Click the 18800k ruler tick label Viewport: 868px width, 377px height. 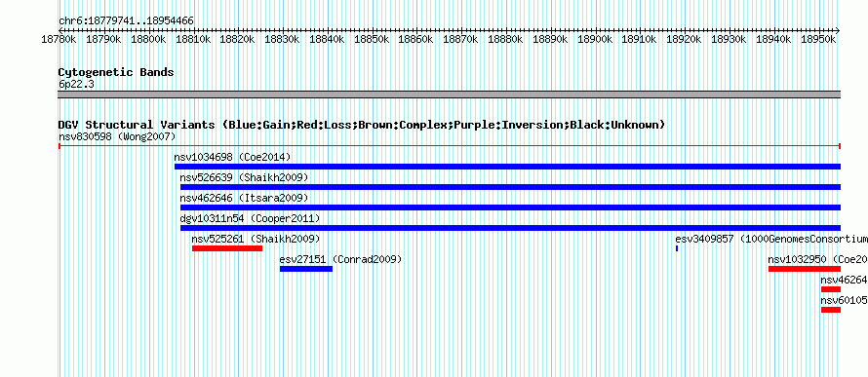pyautogui.click(x=148, y=40)
